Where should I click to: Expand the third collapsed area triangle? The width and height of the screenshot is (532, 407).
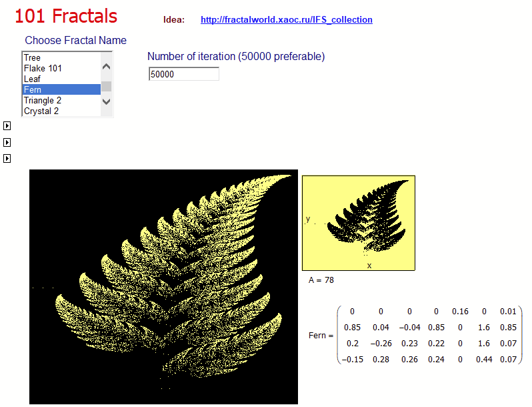point(7,158)
